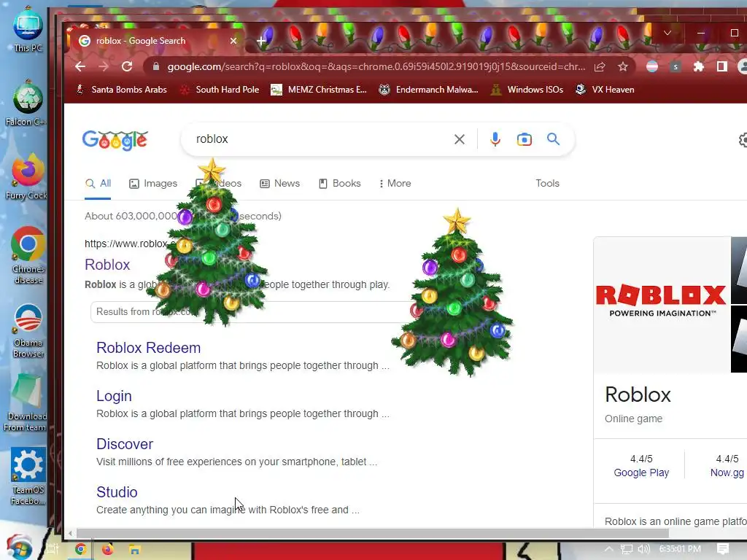
Task: Open This PC desktop icon
Action: (x=28, y=29)
